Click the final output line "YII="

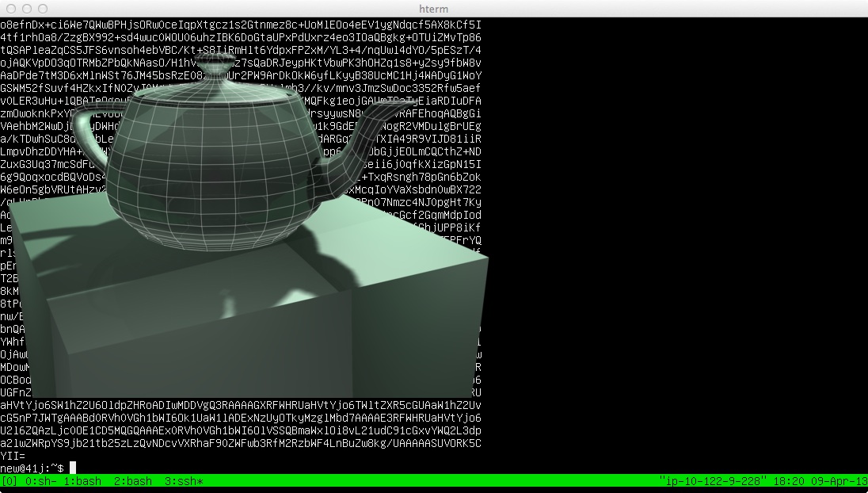13,456
